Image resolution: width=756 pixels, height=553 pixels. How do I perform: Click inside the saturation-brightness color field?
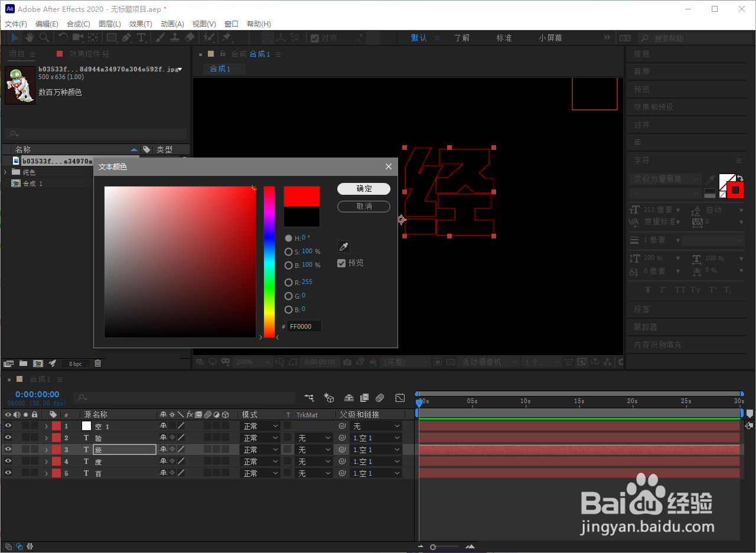pyautogui.click(x=180, y=262)
